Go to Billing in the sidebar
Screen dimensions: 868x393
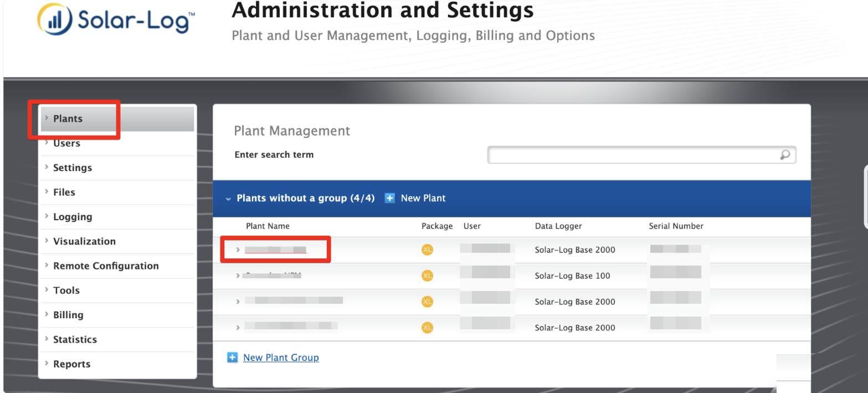117,315
